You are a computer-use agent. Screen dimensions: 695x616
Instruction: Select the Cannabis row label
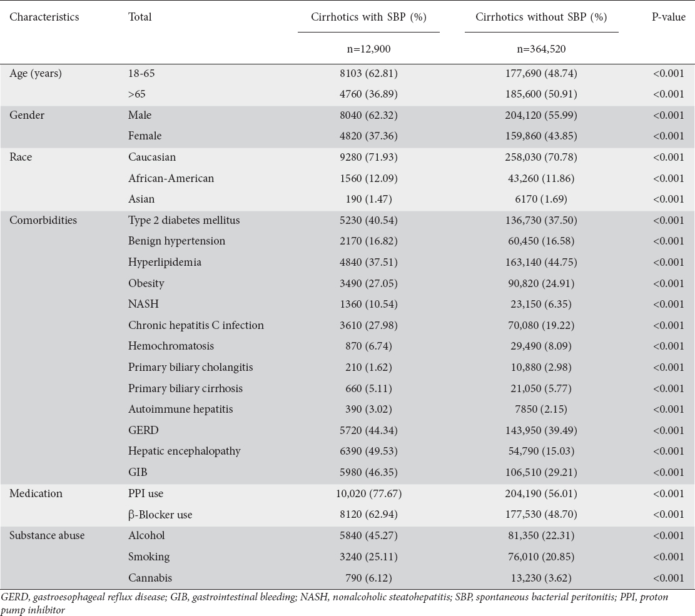150,577
